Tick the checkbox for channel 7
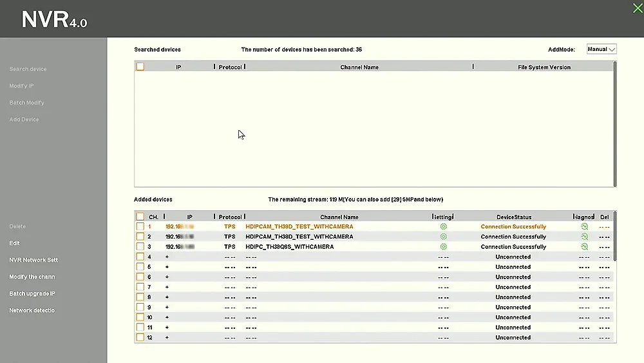This screenshot has width=644, height=363. point(140,287)
